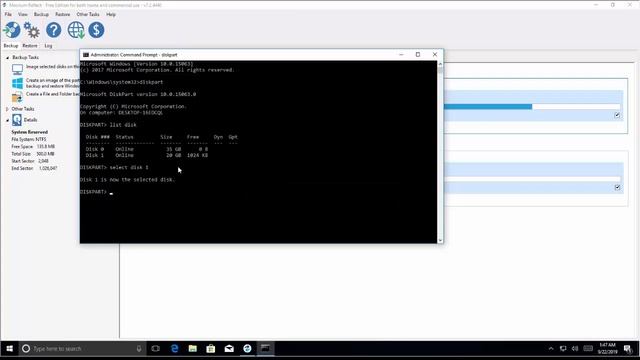Switch to Command Prompt taskbar icon

point(265,349)
